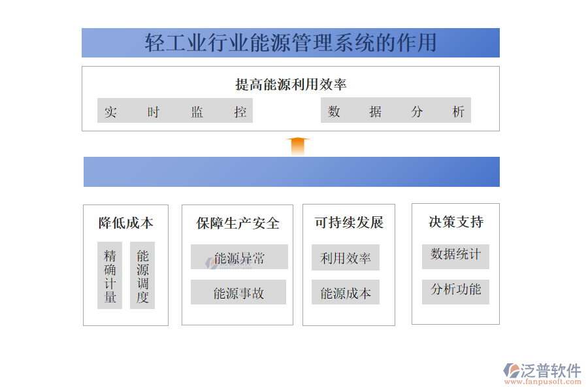Open the www.fanpusoft.com link
The image size is (588, 392).
tap(541, 383)
